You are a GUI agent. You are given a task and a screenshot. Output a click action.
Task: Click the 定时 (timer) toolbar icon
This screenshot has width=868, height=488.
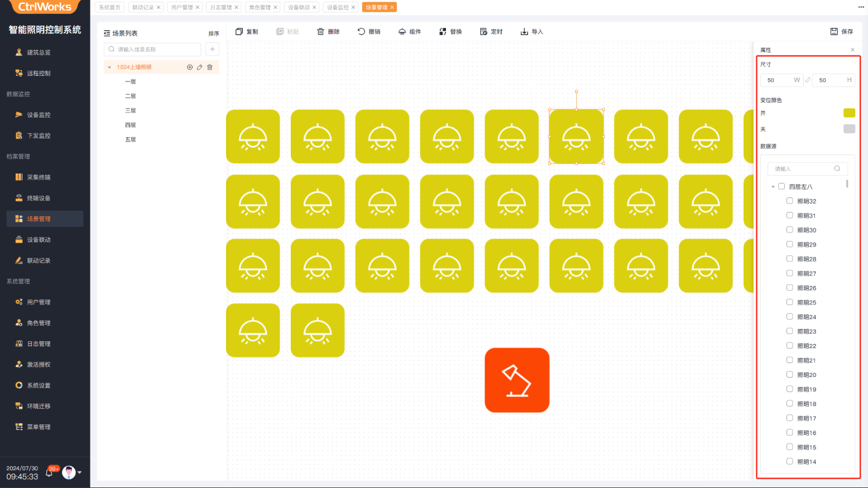[483, 32]
